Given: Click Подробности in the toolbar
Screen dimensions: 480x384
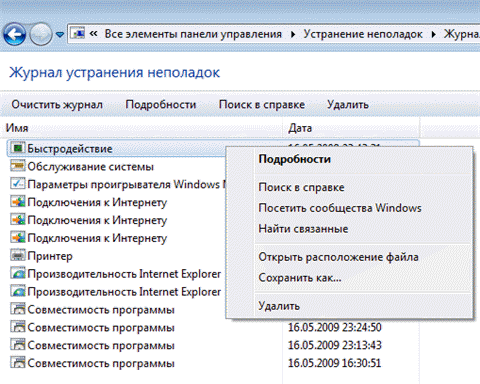Looking at the screenshot, I should [x=161, y=105].
